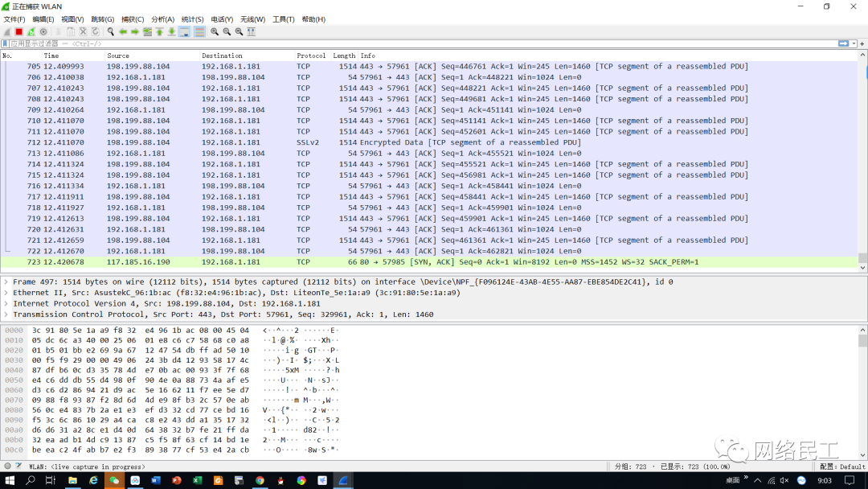Sort by the Length column header
Screen dimensions: 868x489
(344, 55)
